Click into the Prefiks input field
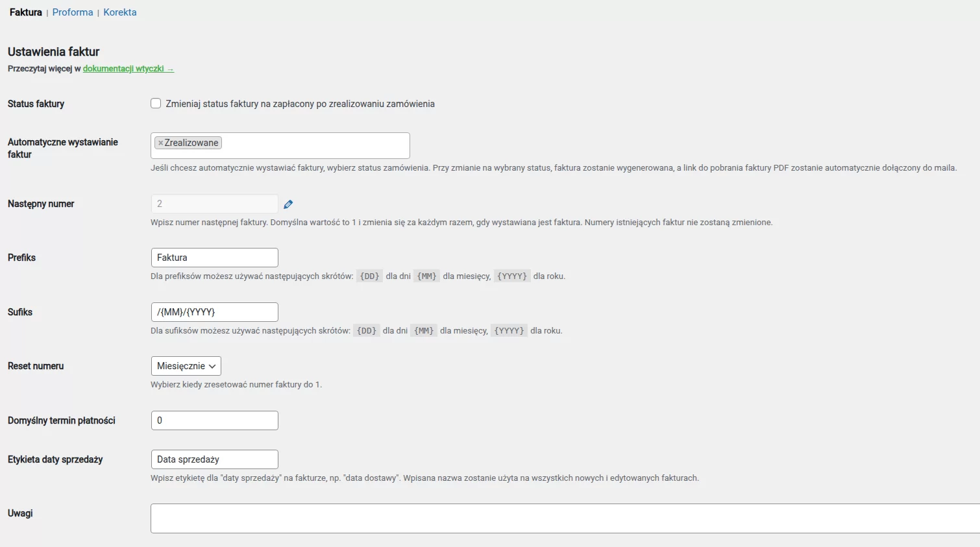The width and height of the screenshot is (980, 547). (214, 258)
